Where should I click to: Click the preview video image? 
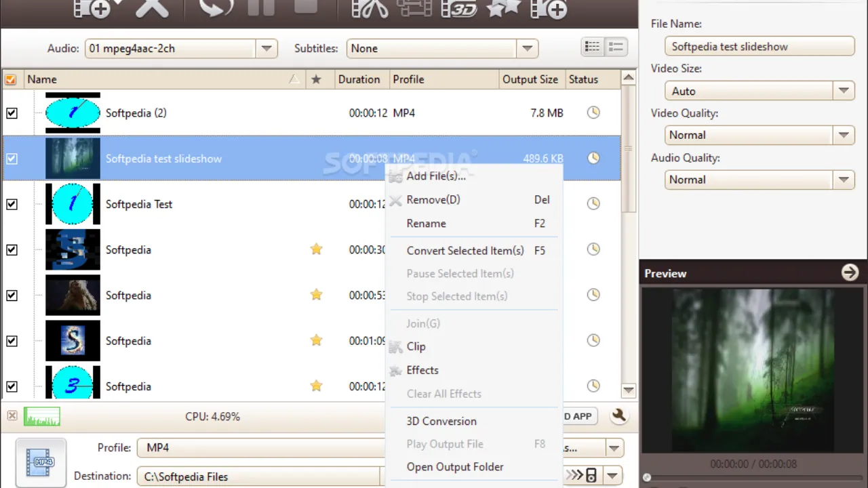753,370
